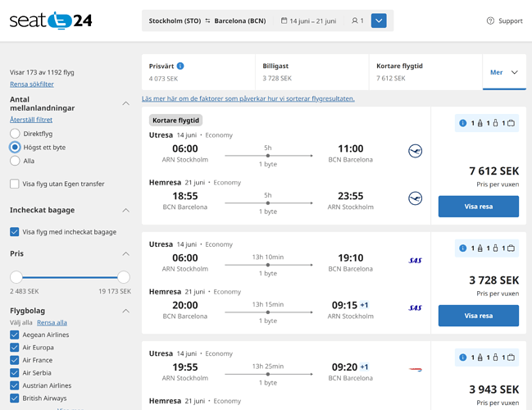The width and height of the screenshot is (532, 410).
Task: Click the seat24 logo
Action: click(x=51, y=20)
